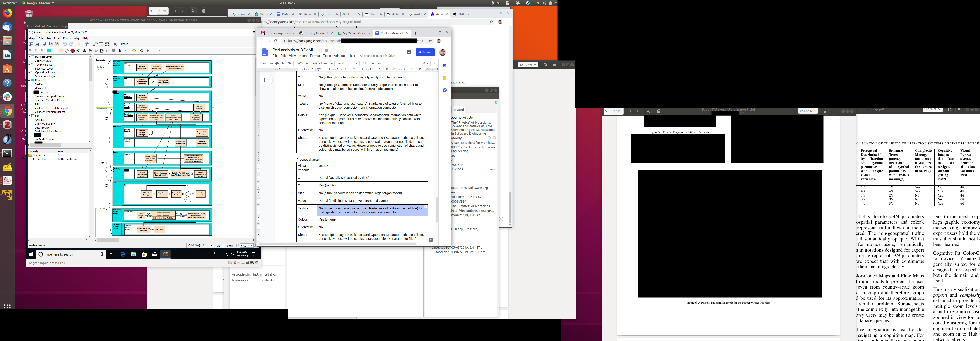
Task: Star the PoN analysis of BiDaML document
Action: (320, 50)
